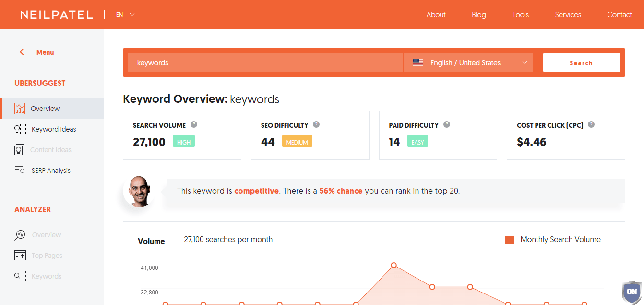644x305 pixels.
Task: Go to the Blog page
Action: (x=479, y=15)
